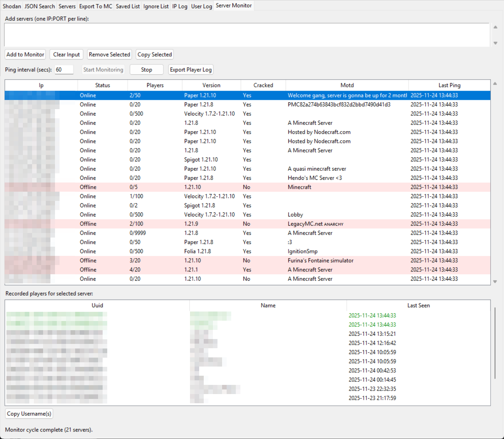Sort the server list by Players column
The height and width of the screenshot is (439, 504).
155,85
